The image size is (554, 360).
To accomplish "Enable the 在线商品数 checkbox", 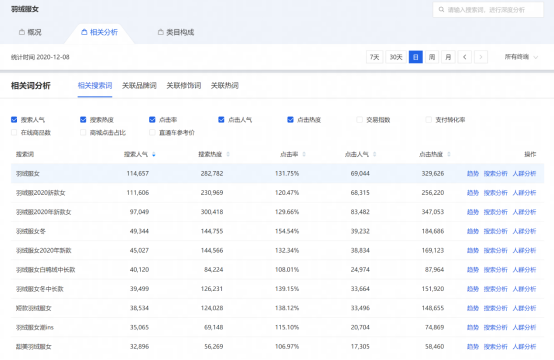I will [x=14, y=132].
